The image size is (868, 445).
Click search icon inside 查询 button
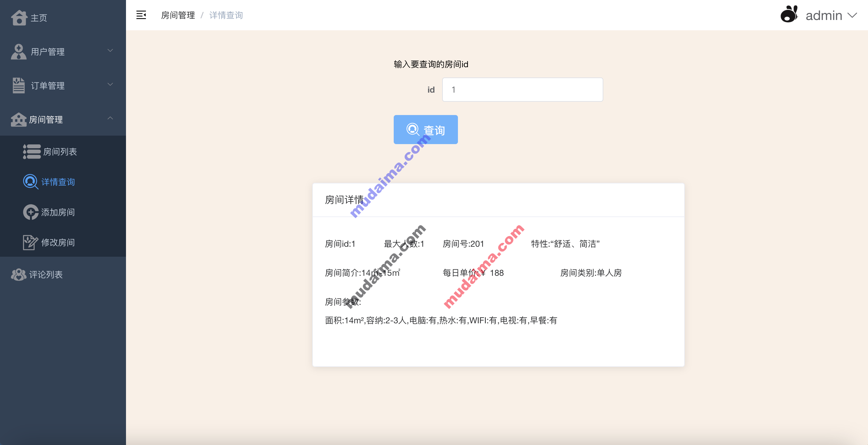click(x=413, y=129)
